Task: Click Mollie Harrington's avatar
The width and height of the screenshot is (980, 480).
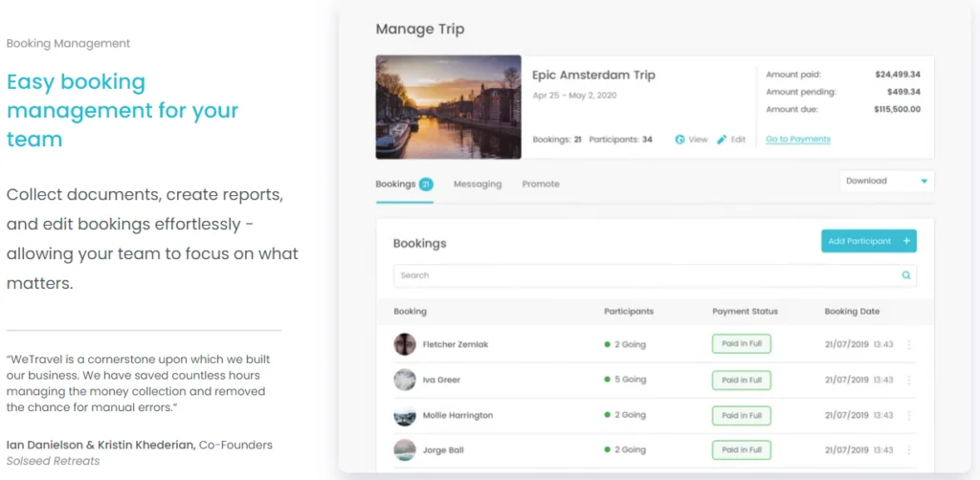Action: 405,415
